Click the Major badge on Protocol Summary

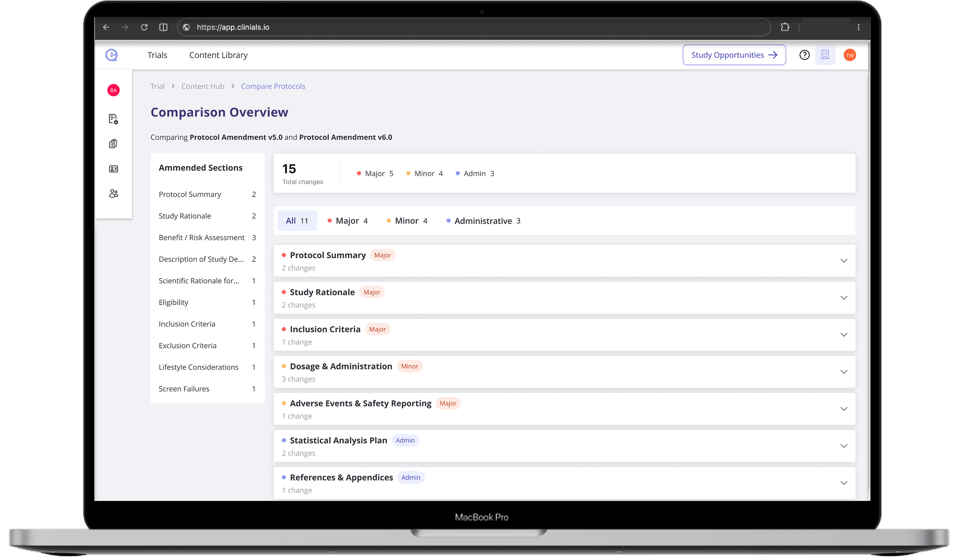(382, 256)
